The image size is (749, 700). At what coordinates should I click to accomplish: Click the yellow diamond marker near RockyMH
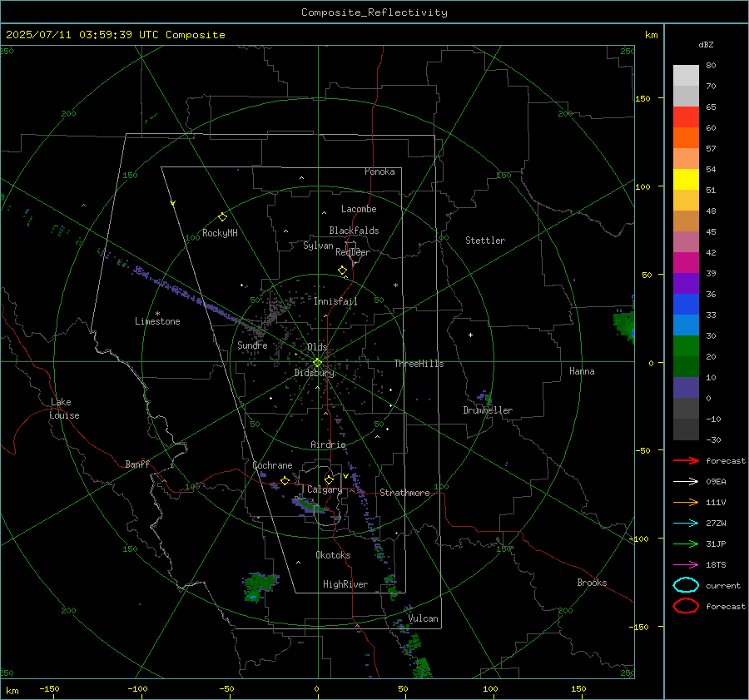(222, 217)
